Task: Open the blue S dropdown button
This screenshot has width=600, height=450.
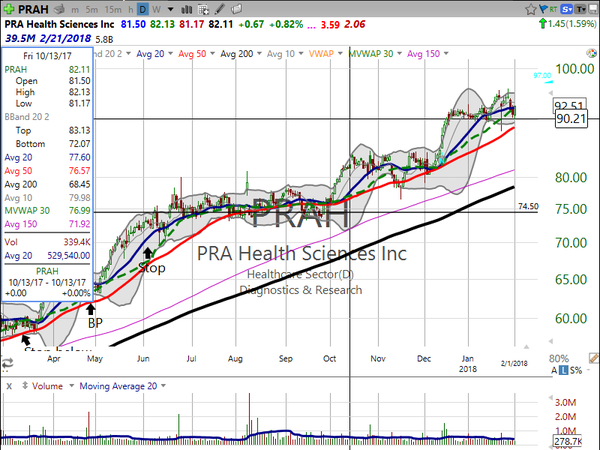Action: point(567,9)
